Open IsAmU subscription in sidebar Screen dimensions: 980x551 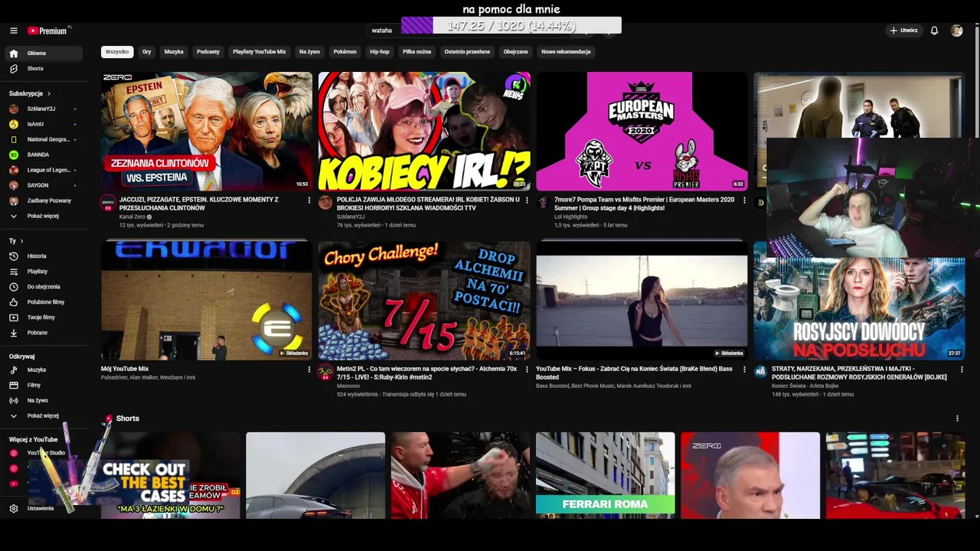[x=44, y=124]
